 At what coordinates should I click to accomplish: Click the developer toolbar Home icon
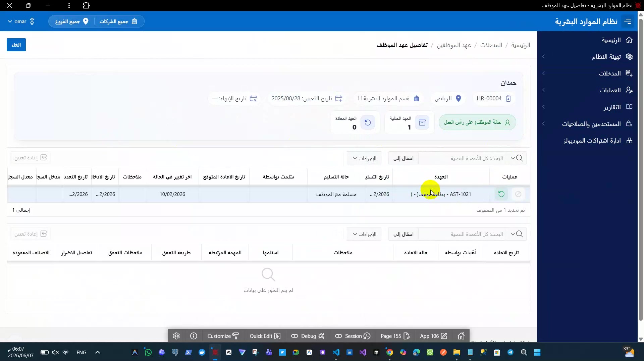(x=461, y=336)
